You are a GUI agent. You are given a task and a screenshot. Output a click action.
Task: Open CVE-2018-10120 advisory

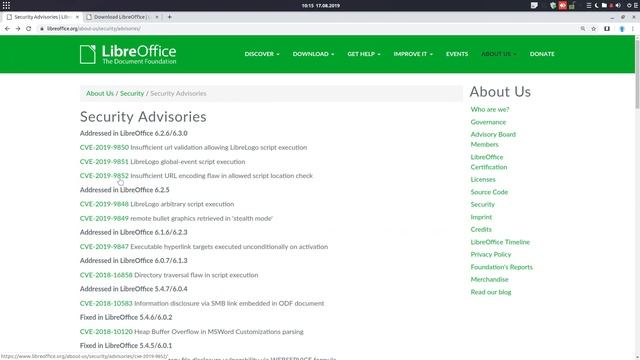point(106,331)
